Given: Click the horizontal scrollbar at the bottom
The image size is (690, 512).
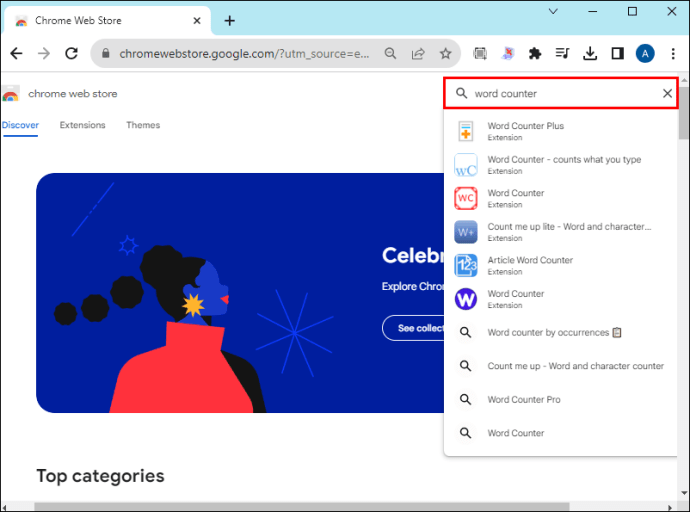Looking at the screenshot, I should pos(301,507).
